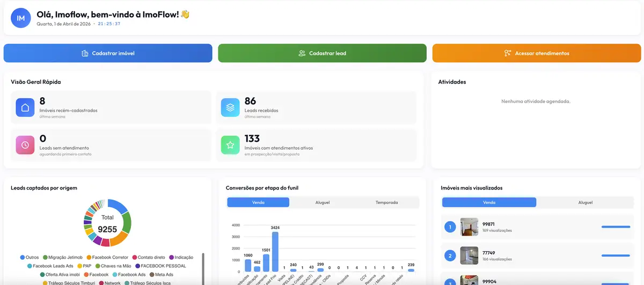Viewport: 644px width, 285px height.
Task: Click the pink clock icon for Leads sem atendimento
Action: pos(25,145)
